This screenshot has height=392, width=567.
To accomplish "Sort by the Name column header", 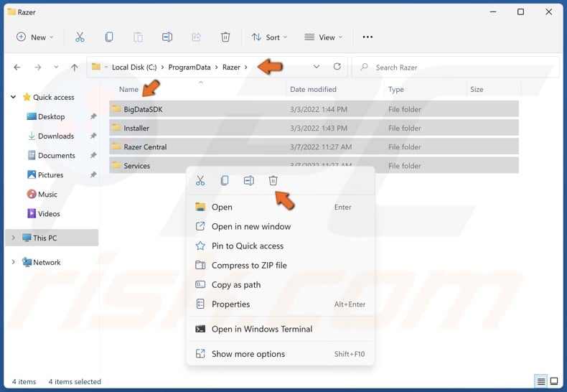I will pyautogui.click(x=128, y=89).
